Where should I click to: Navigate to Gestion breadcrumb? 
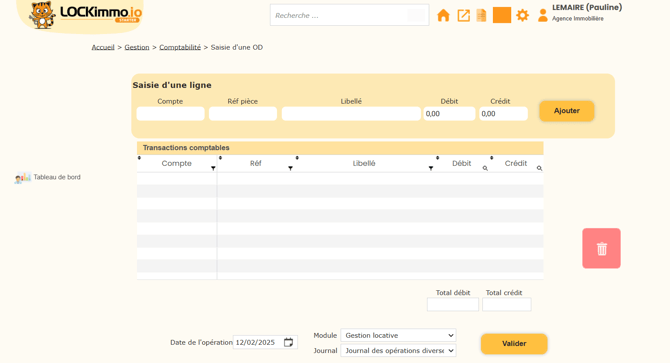pyautogui.click(x=137, y=47)
